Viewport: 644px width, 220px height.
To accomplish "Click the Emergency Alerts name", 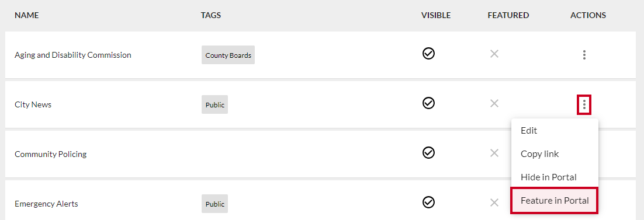I will 46,204.
